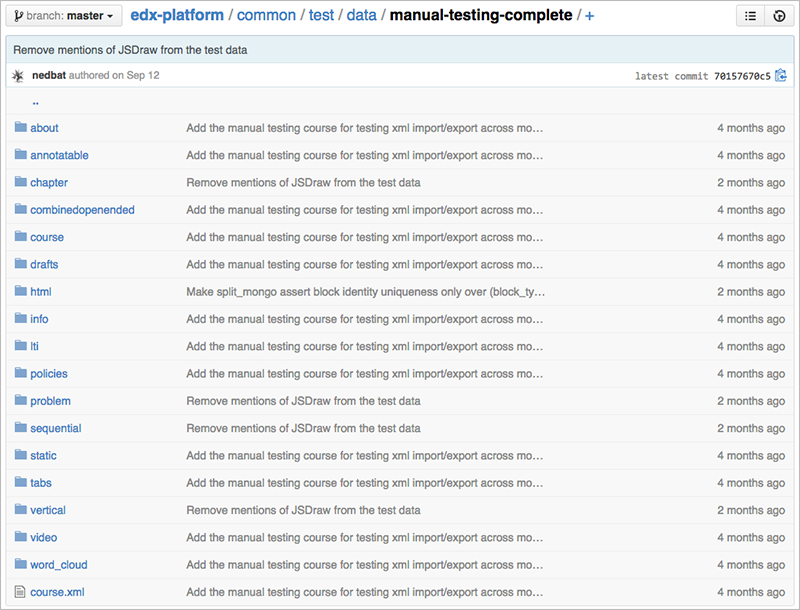Open the nedbat profile link
800x610 pixels.
48,75
